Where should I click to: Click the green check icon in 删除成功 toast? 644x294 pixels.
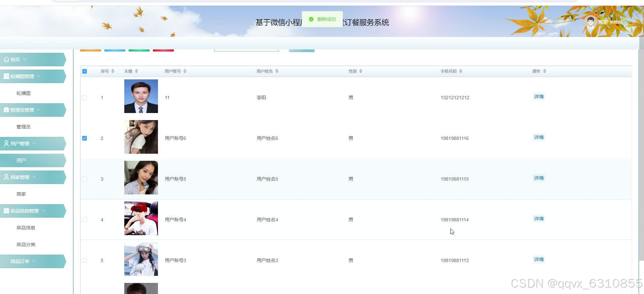click(311, 19)
